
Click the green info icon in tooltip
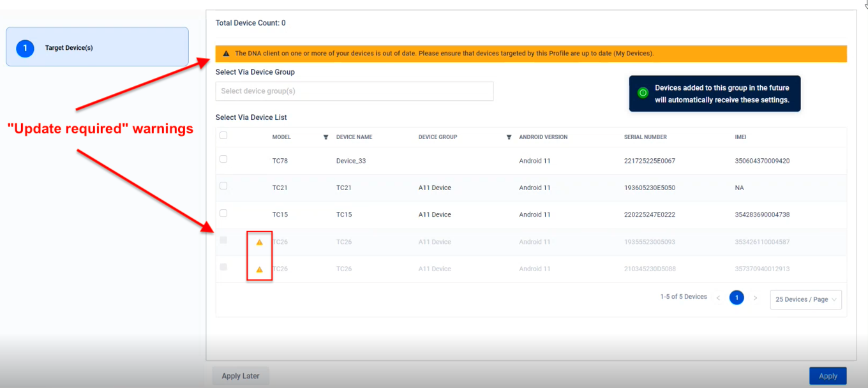pyautogui.click(x=643, y=93)
